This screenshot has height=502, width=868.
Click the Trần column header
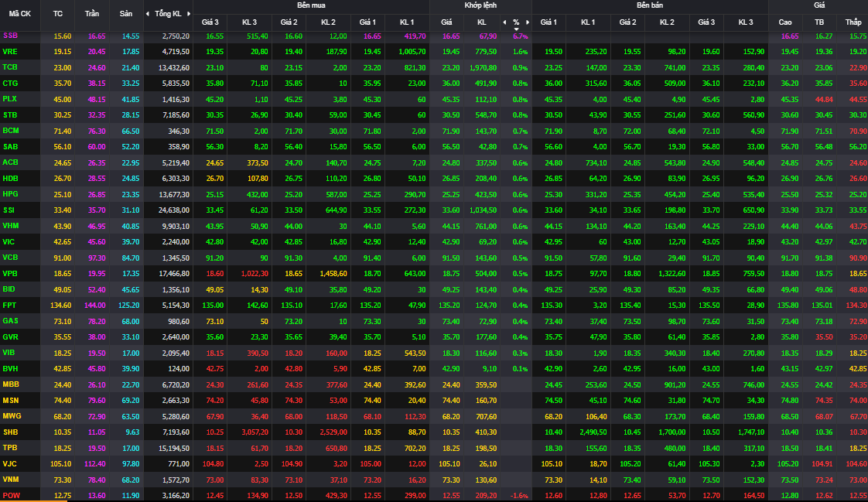point(92,14)
